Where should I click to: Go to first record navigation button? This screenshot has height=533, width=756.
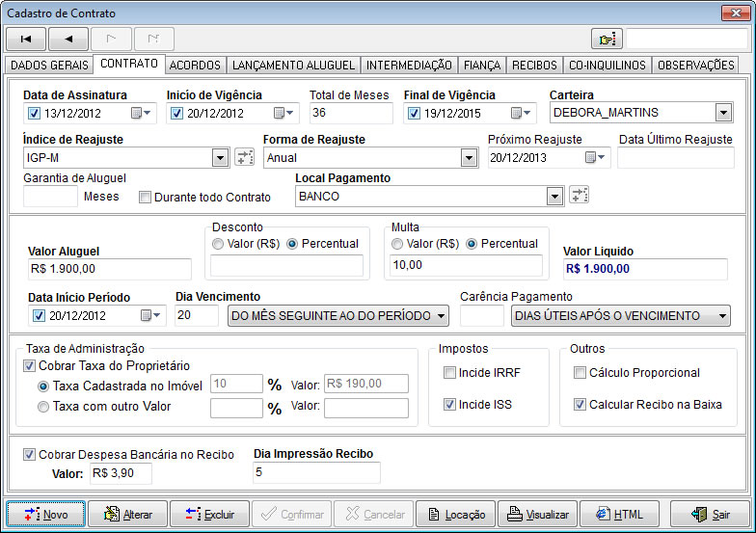click(x=25, y=39)
